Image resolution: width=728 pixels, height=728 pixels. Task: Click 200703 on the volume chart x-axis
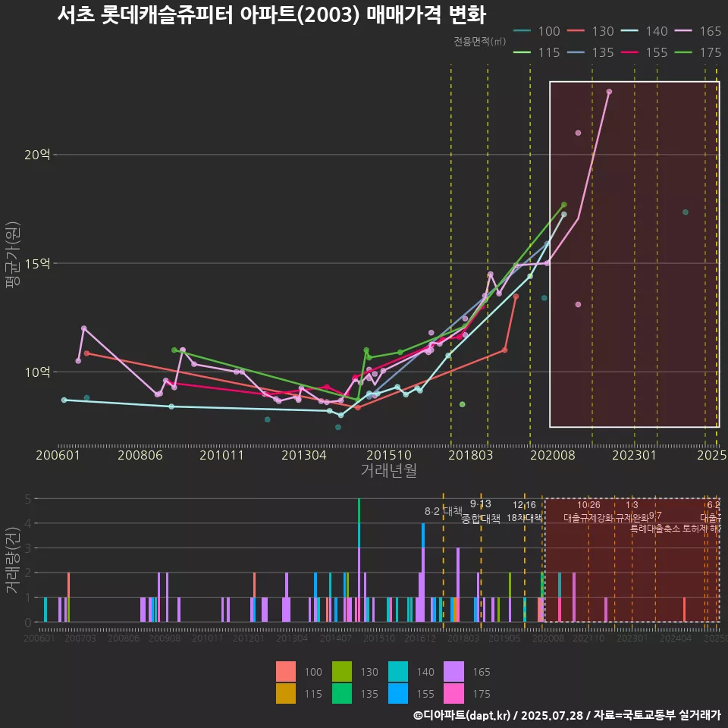point(80,638)
